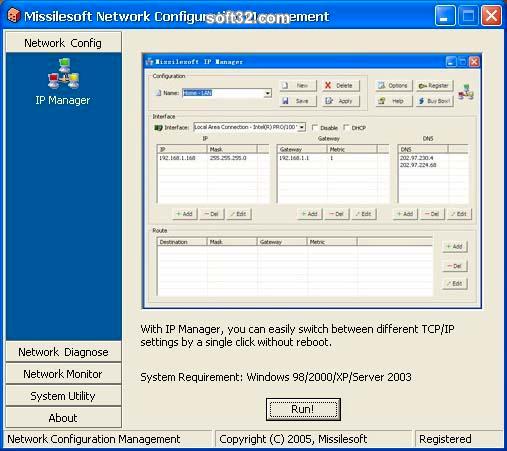
Task: Close the Missilesoft main window
Action: [491, 16]
